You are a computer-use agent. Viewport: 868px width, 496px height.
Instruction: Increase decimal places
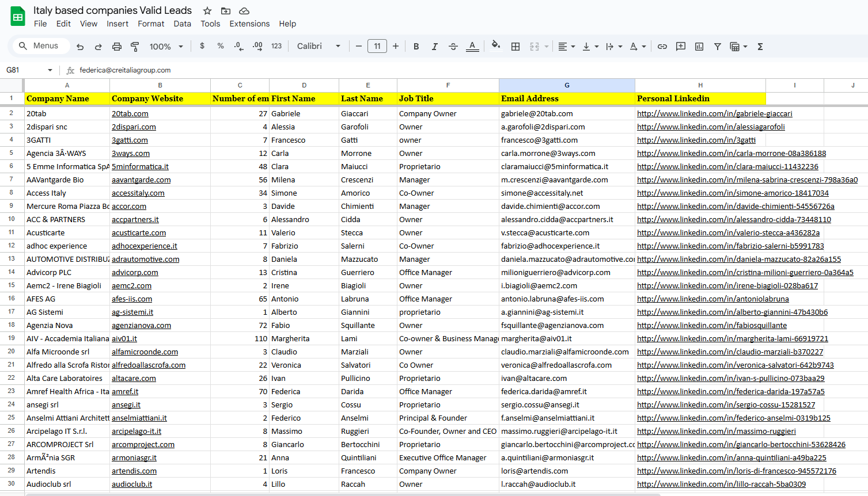click(257, 46)
